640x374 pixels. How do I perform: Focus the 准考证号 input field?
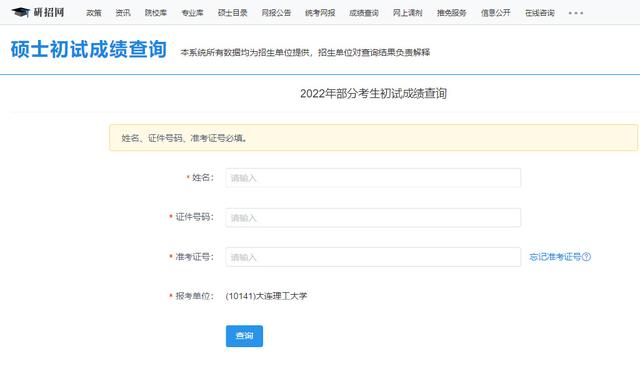373,257
